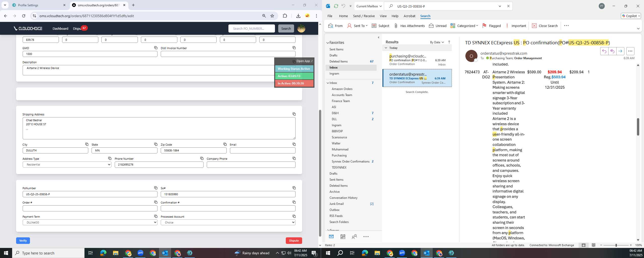Click the OMS page vertical scrollbar

(320, 173)
